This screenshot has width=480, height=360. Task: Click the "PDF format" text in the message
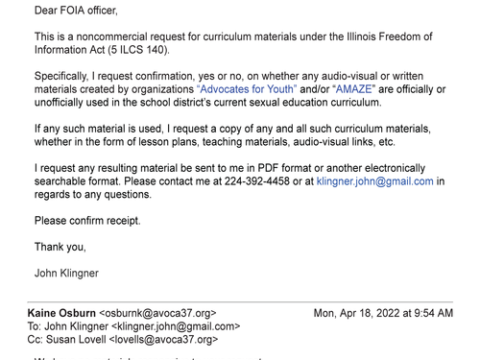point(285,168)
